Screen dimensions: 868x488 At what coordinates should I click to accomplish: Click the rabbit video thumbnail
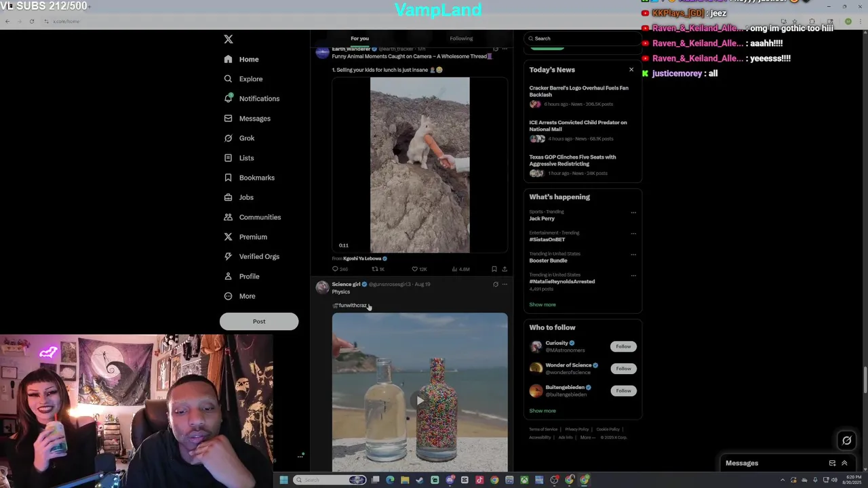click(x=420, y=165)
